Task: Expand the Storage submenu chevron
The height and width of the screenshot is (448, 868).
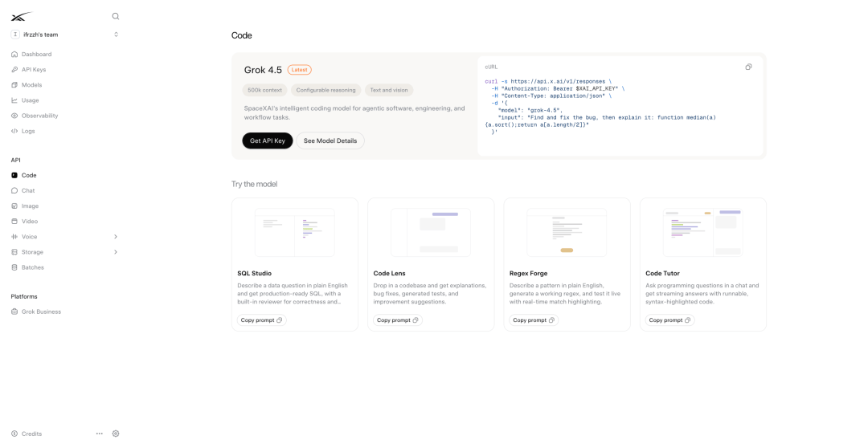Action: (116, 252)
